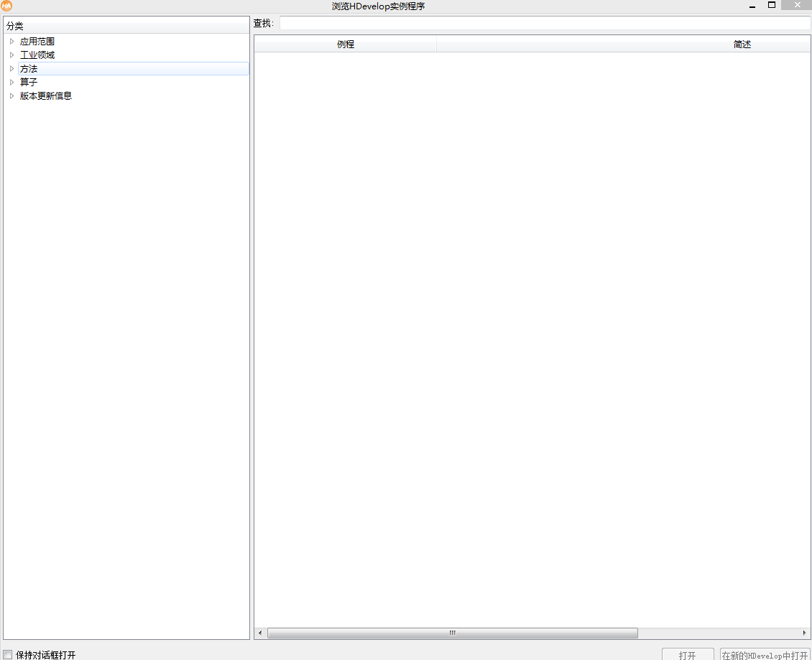The image size is (812, 660).
Task: Toggle the 保持对话框打开 checkbox
Action: tap(8, 655)
